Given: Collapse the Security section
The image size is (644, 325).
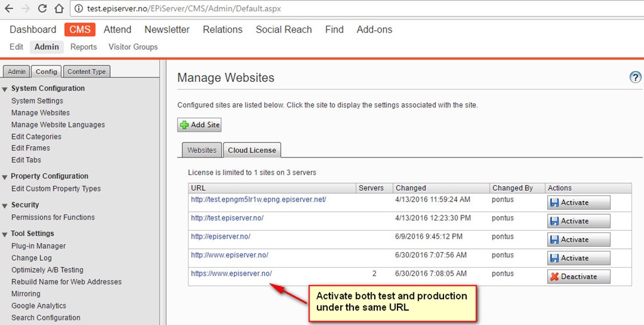Looking at the screenshot, I should point(5,205).
